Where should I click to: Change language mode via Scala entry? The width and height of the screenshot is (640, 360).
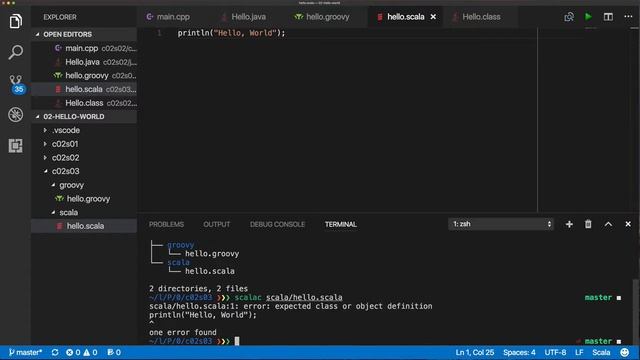pos(601,352)
